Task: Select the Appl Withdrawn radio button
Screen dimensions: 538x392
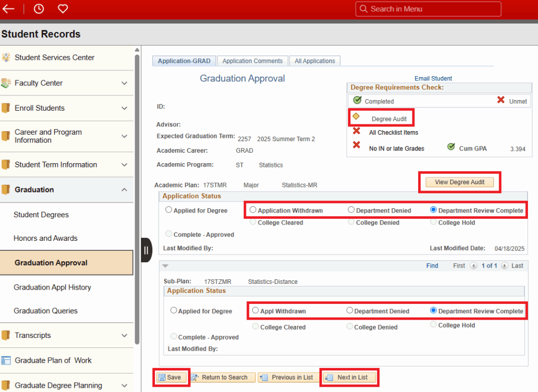Action: (255, 310)
